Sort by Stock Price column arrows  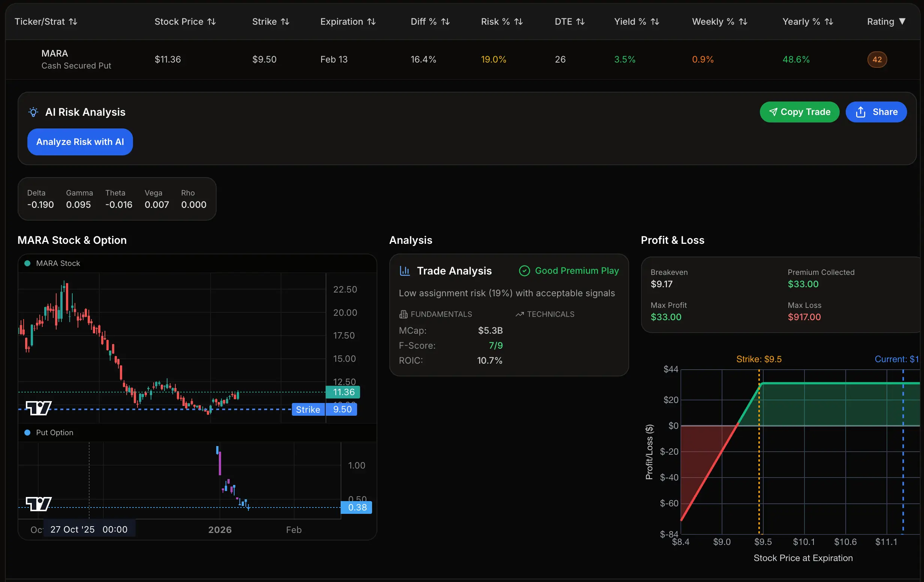[x=211, y=22]
